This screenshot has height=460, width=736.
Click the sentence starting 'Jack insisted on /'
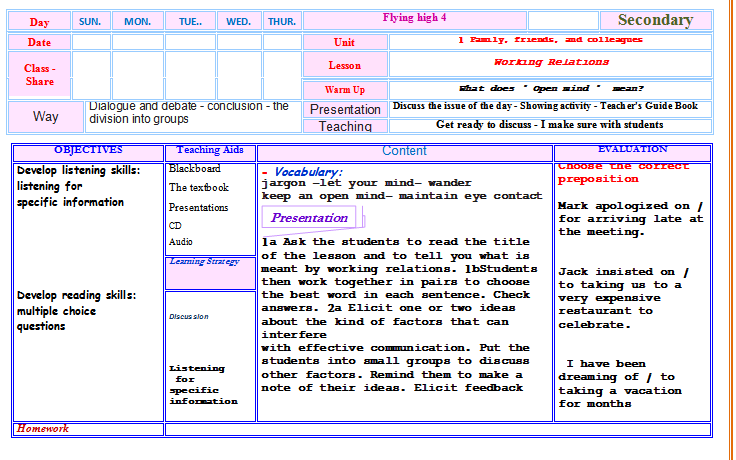(624, 298)
